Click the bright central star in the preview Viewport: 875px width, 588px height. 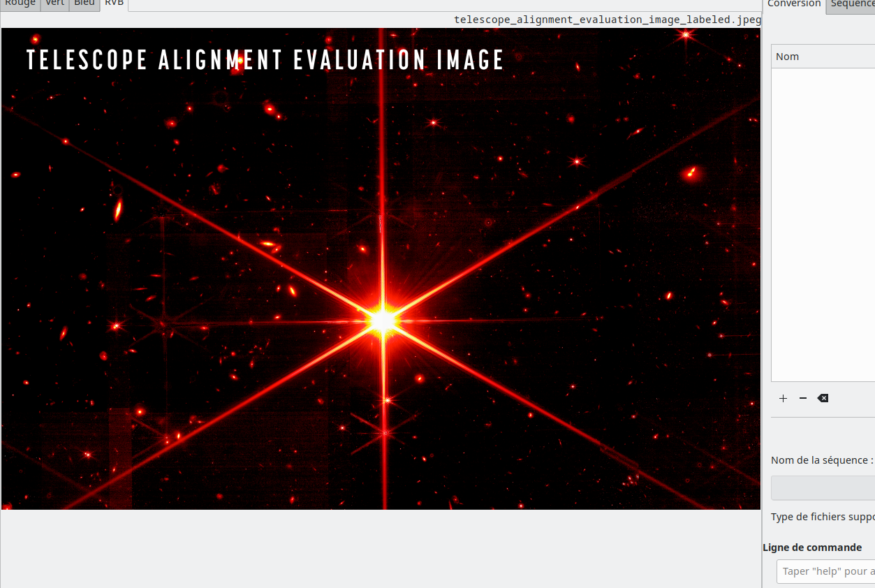[x=383, y=320]
